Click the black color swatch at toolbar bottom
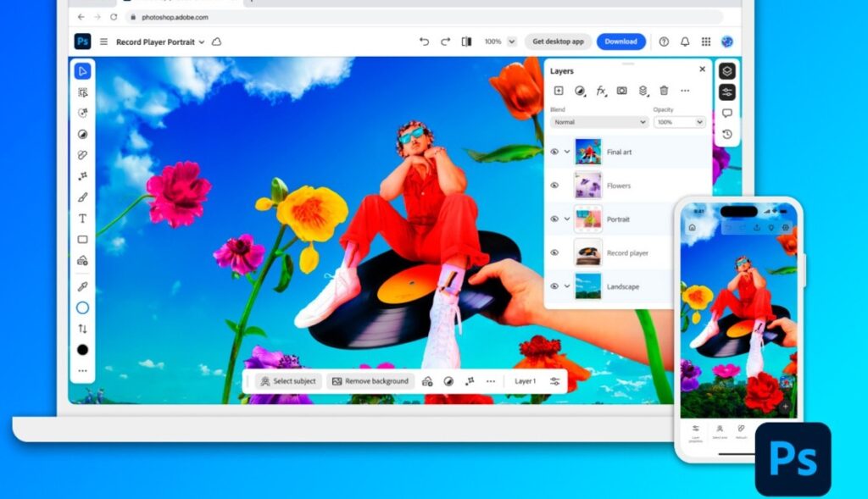This screenshot has height=499, width=868. [81, 349]
